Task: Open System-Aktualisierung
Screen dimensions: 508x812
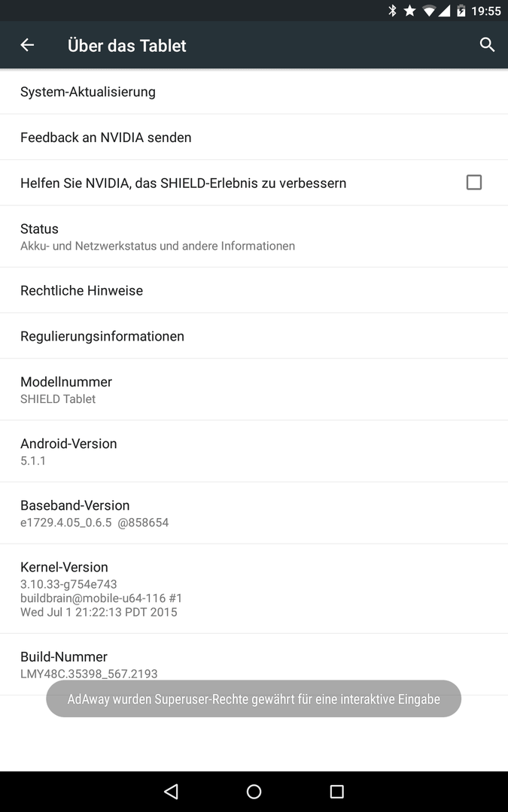Action: pyautogui.click(x=254, y=92)
